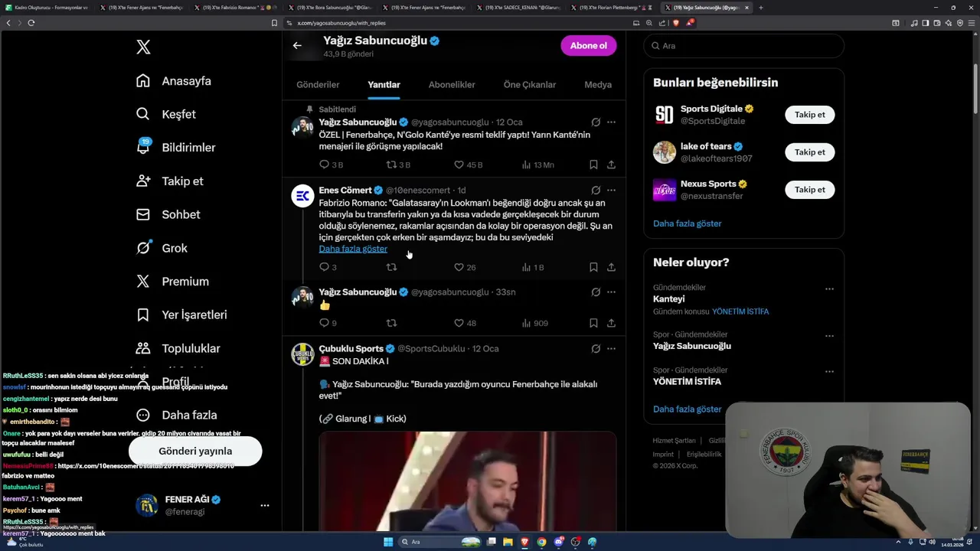The height and width of the screenshot is (551, 980).
Task: Open more options on Enes Cömert tweet
Action: tap(611, 191)
